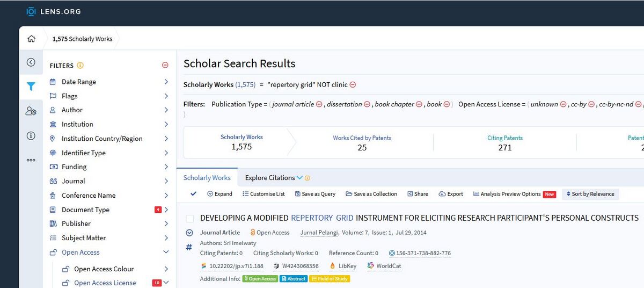Clear all filters with red minus icon
Screen dimensions: 644x288
pyautogui.click(x=165, y=66)
